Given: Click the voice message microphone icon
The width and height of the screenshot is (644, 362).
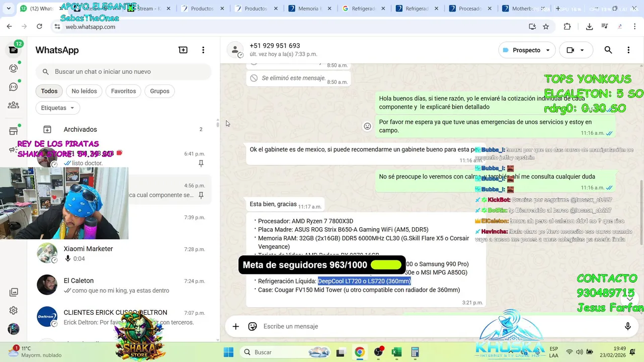Looking at the screenshot, I should point(628,326).
